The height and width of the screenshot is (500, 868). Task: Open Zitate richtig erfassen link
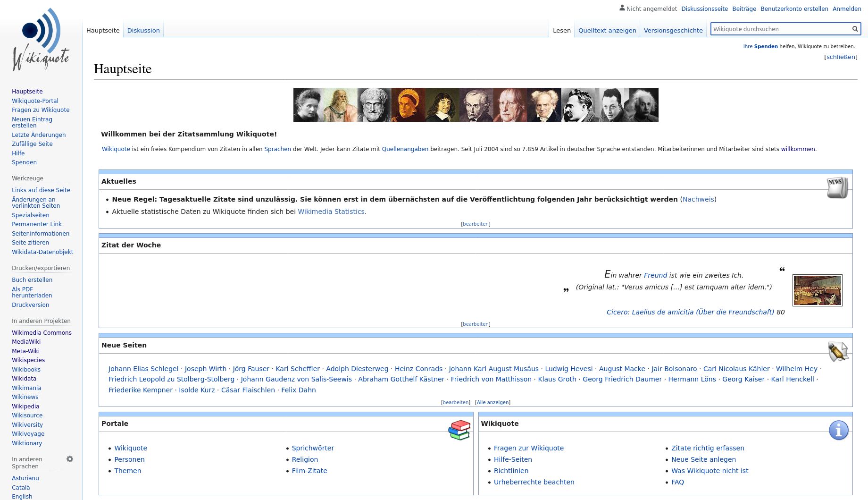click(x=708, y=448)
